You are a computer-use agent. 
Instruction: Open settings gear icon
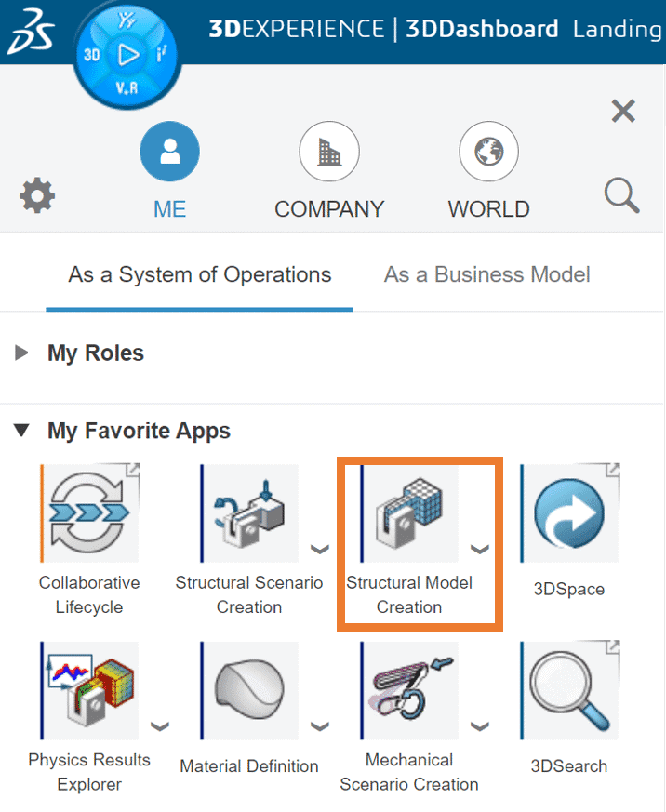point(37,195)
